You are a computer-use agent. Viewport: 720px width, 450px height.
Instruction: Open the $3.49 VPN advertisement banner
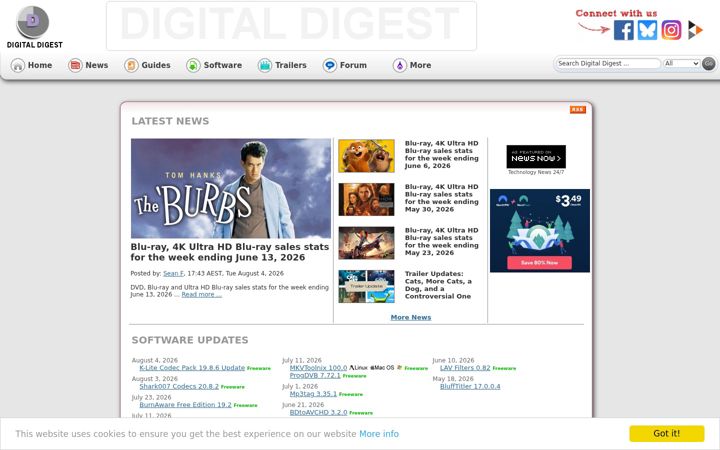coord(540,231)
